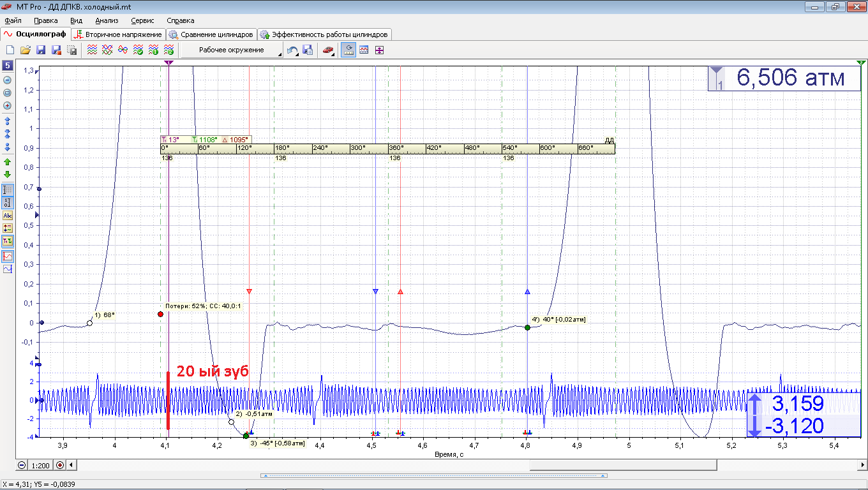Zoom in vertically with sidebar plus button
This screenshot has width=868, height=490.
pos(8,106)
